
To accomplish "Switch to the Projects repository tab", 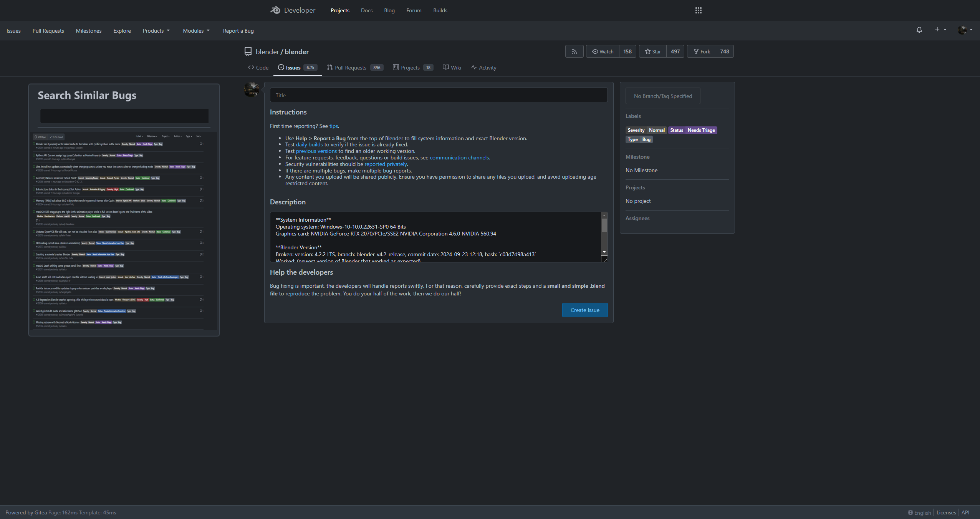I will tap(413, 68).
